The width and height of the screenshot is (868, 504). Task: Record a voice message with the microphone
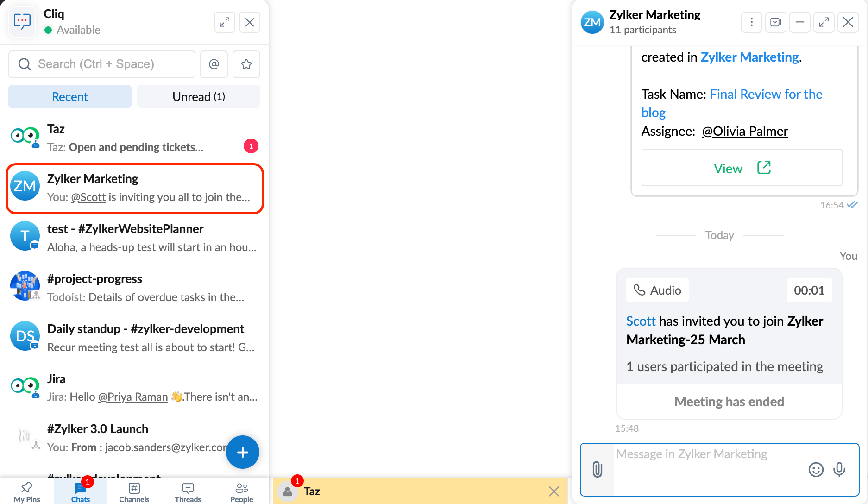(839, 470)
